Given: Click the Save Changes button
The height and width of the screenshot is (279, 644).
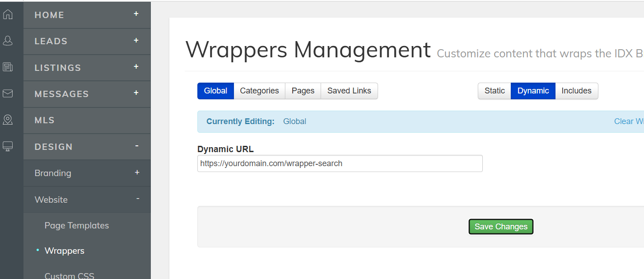Looking at the screenshot, I should (500, 227).
